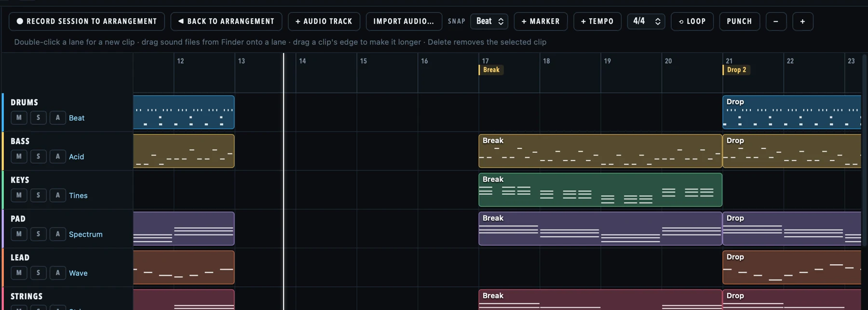Select the Keys Break clip
Image resolution: width=868 pixels, height=310 pixels.
[600, 190]
